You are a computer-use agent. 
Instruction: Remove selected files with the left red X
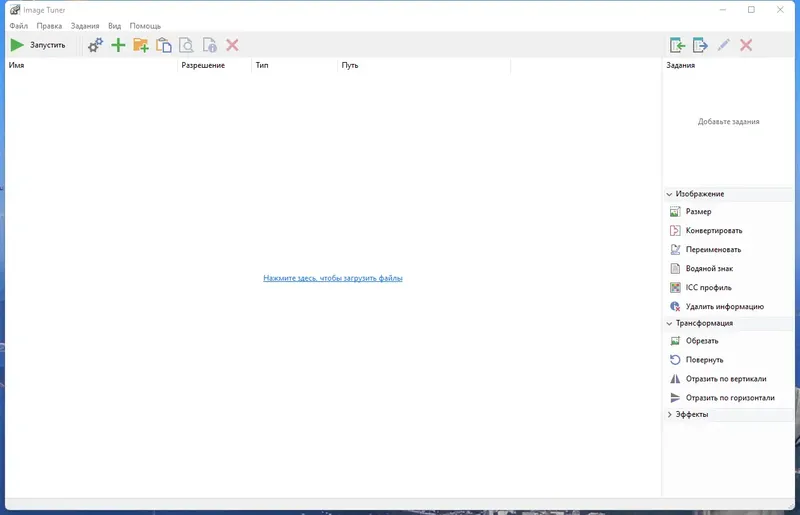pos(232,45)
